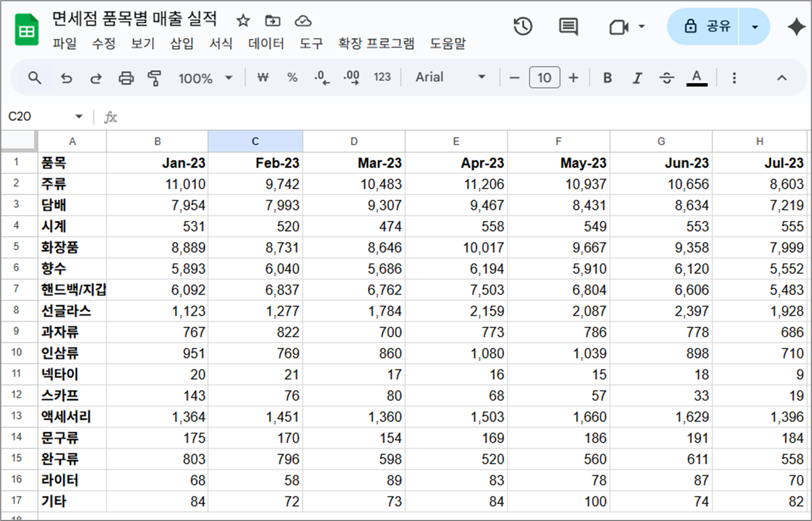
Task: Apply won currency format
Action: [x=263, y=77]
